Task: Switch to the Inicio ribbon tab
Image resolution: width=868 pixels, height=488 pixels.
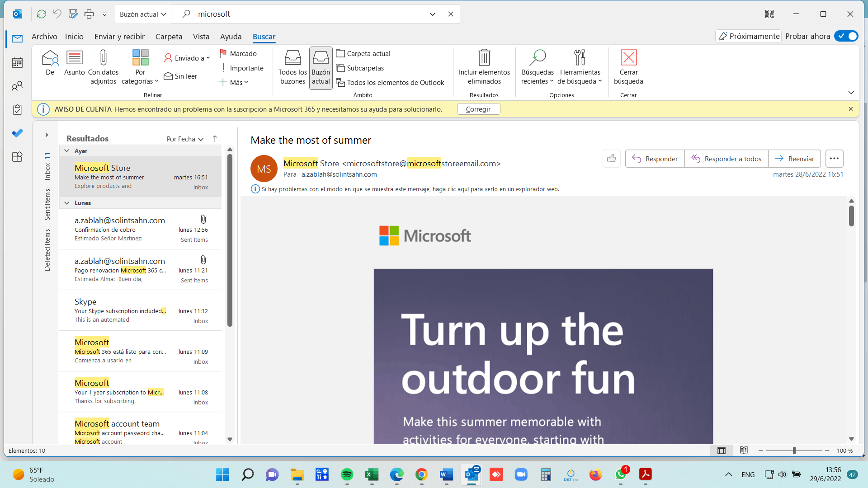Action: 74,37
